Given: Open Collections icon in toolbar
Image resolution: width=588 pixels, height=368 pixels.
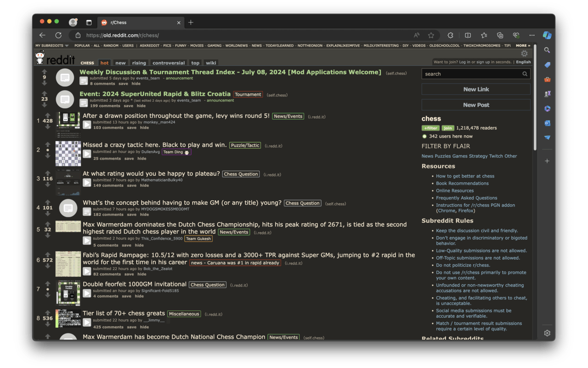Looking at the screenshot, I should point(500,35).
